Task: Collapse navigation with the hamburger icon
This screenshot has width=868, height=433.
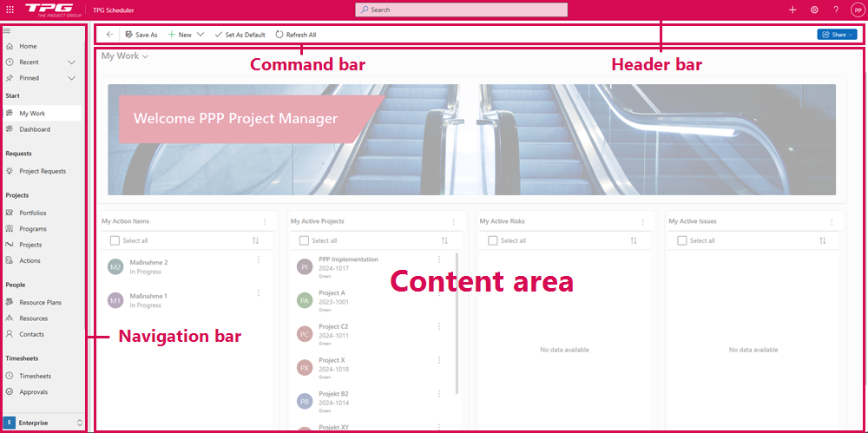Action: pyautogui.click(x=8, y=30)
